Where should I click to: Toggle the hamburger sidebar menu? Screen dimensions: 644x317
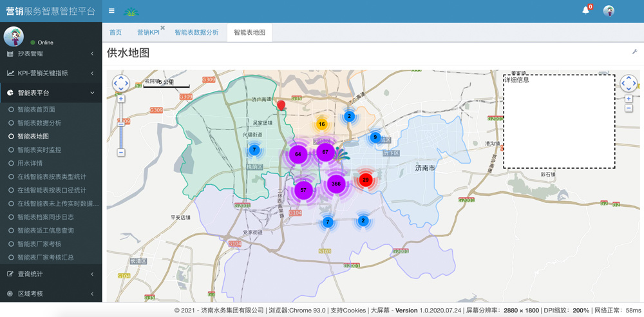tap(111, 11)
